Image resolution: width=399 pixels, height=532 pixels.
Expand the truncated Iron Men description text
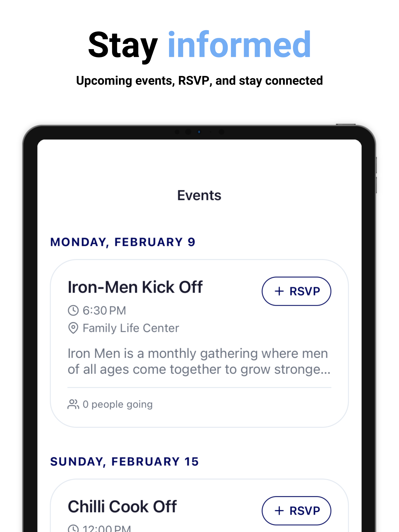coord(199,361)
